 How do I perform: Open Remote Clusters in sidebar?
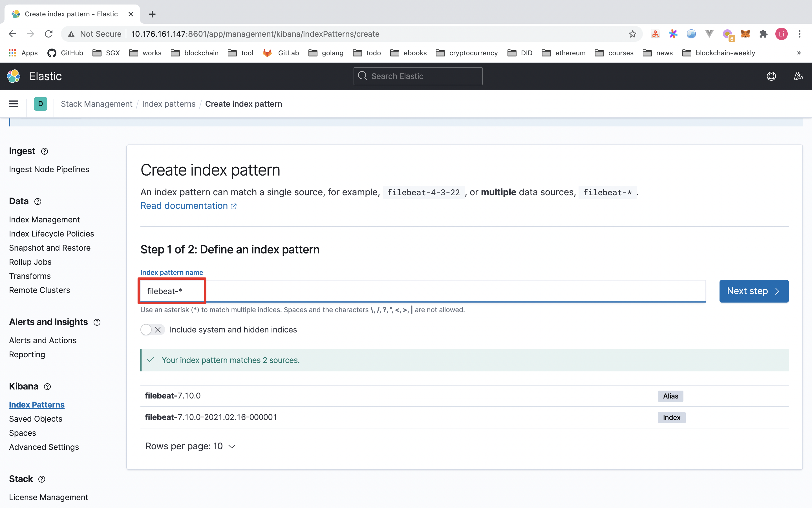[x=39, y=290]
